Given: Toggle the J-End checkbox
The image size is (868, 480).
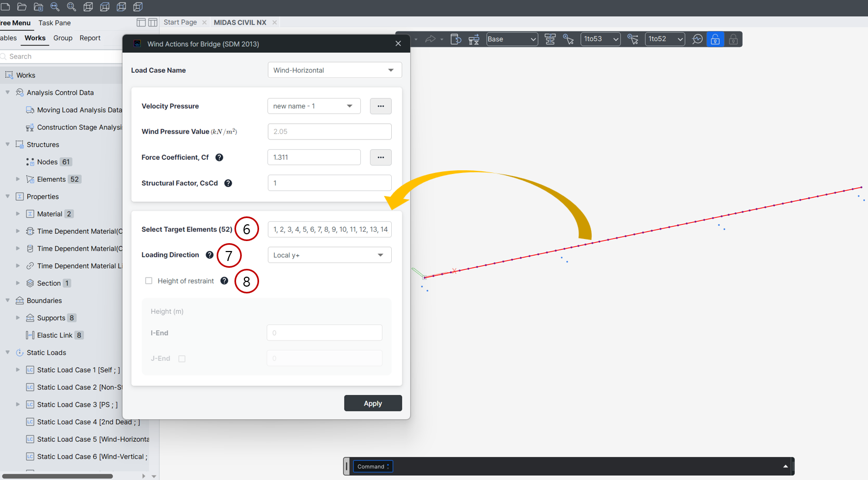Looking at the screenshot, I should (182, 359).
